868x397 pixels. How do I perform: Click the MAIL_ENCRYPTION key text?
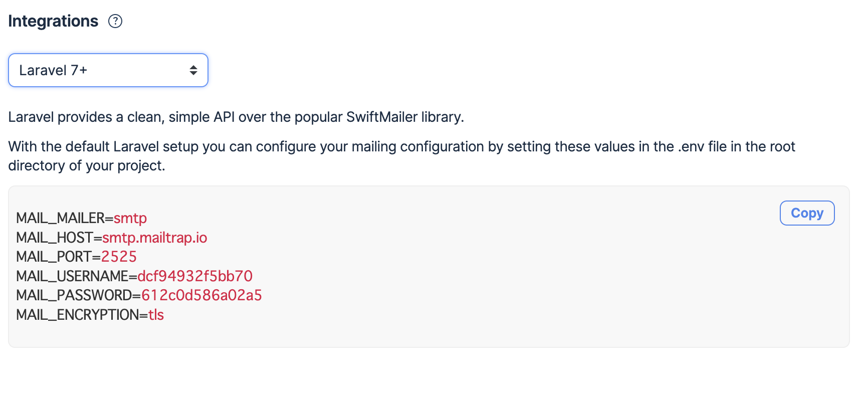pyautogui.click(x=78, y=315)
